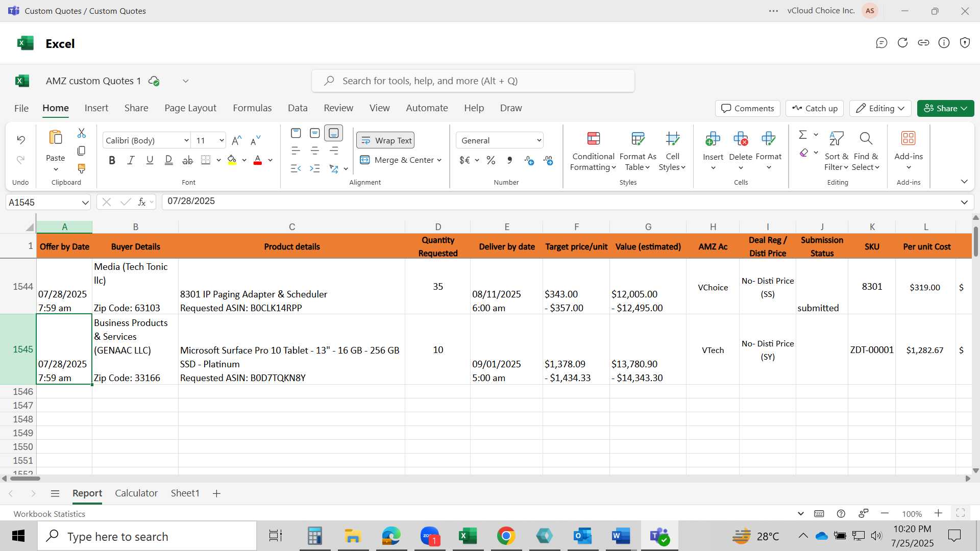Toggle align left button
The image size is (980, 551).
tap(296, 151)
